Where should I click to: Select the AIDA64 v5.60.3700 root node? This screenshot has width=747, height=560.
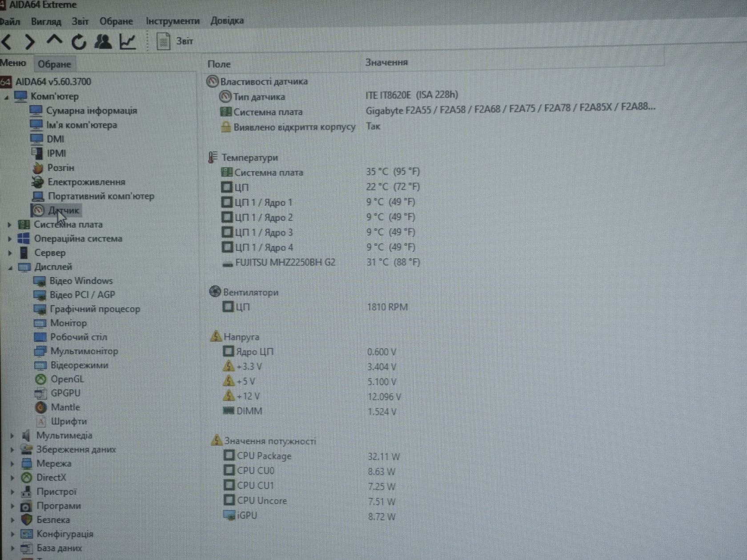tap(53, 82)
